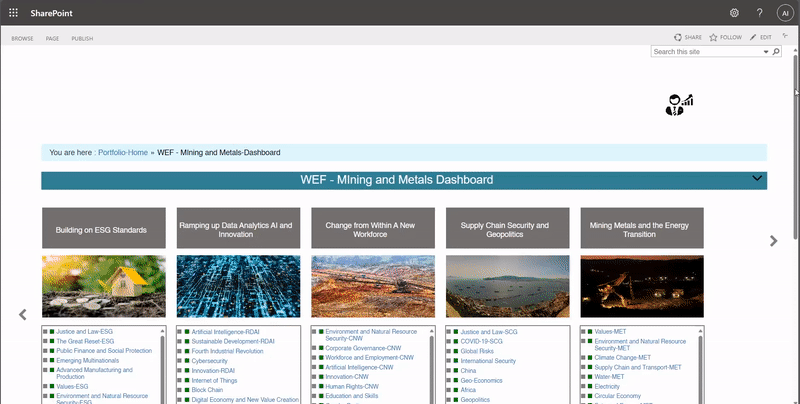The height and width of the screenshot is (404, 800).
Task: Open the AI account avatar menu
Action: [x=785, y=13]
